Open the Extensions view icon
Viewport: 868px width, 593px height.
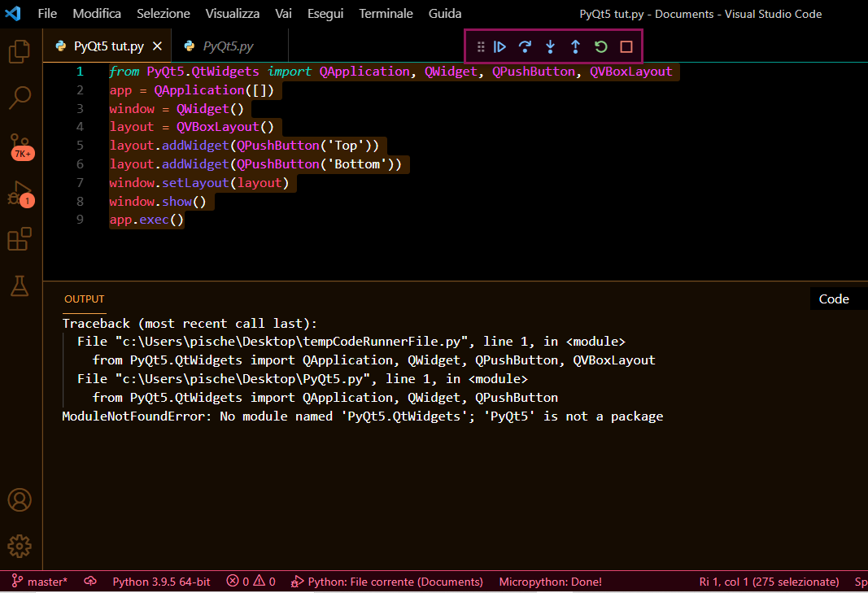click(x=20, y=239)
